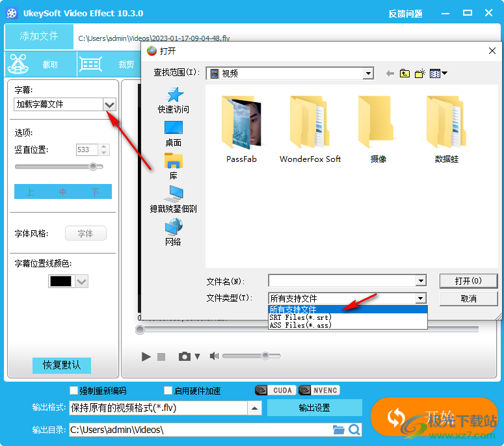Select 网络 network in sidebar
Image resolution: width=504 pixels, height=446 pixels.
[x=173, y=233]
